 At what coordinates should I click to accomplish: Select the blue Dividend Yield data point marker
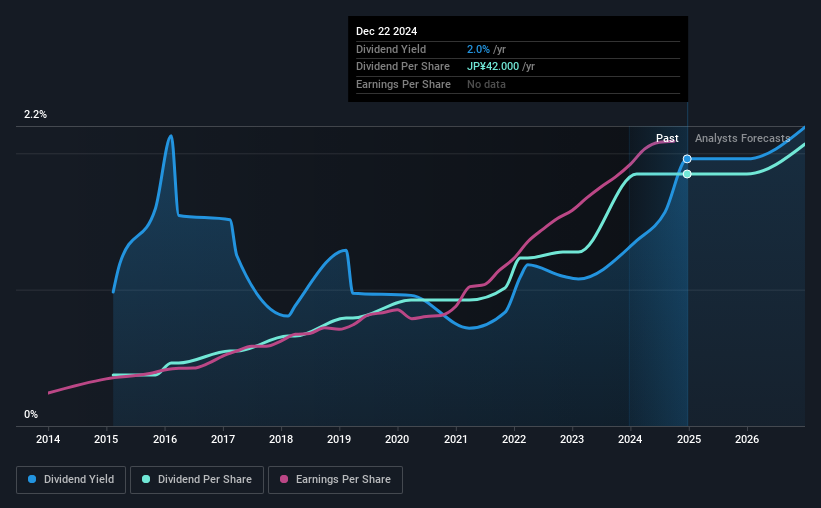(687, 159)
